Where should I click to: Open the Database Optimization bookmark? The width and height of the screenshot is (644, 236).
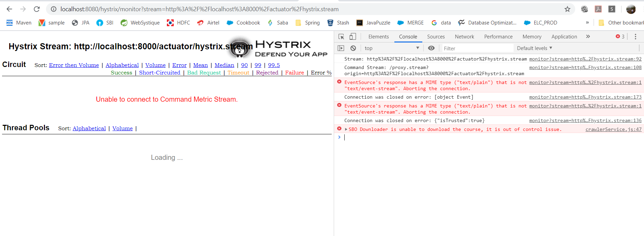487,23
